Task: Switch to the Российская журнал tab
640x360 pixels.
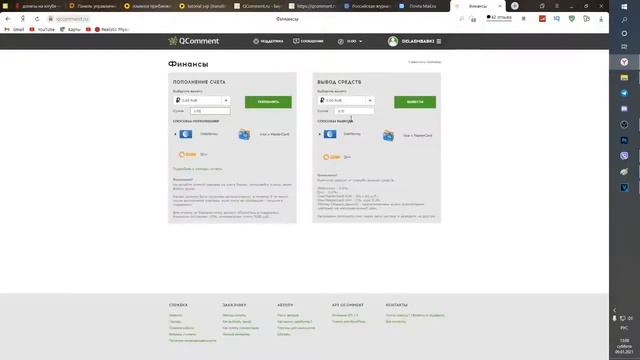Action: click(x=367, y=6)
